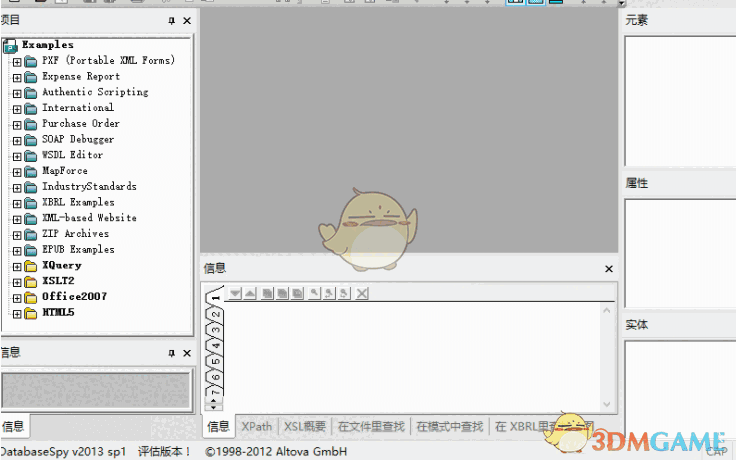Screen dimensions: 736x460
Task: Click the yellow folder icon beside XQuery
Action: pos(31,266)
